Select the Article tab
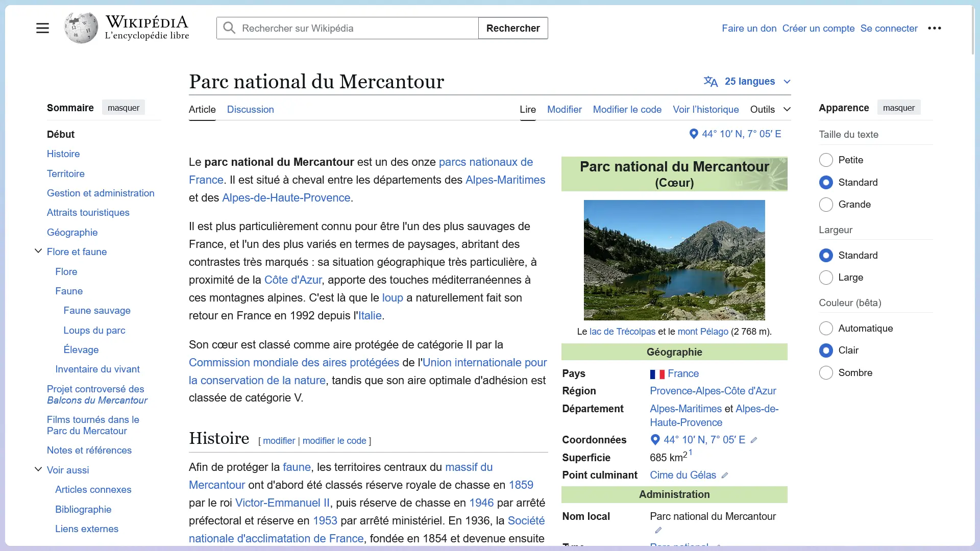This screenshot has width=980, height=551. pos(202,109)
